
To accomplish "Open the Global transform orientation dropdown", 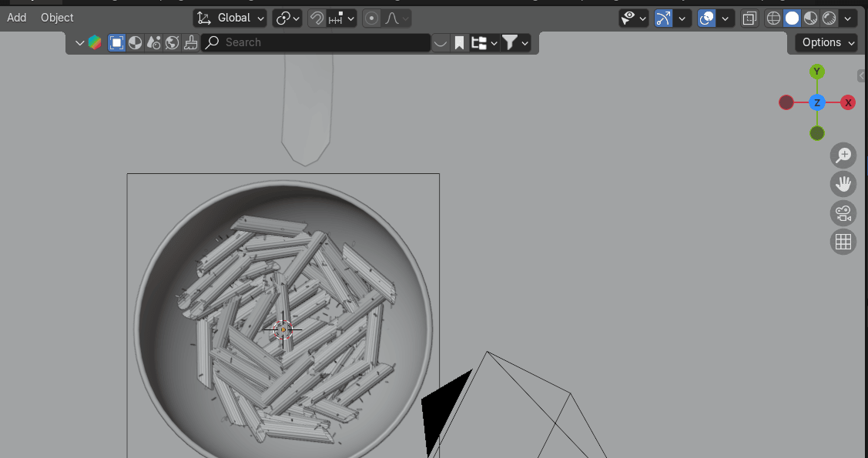I will pyautogui.click(x=230, y=18).
